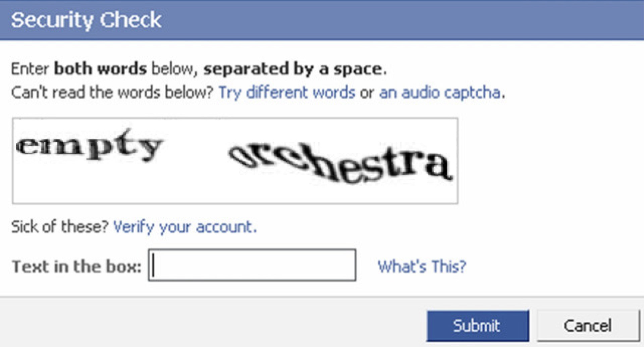Image resolution: width=644 pixels, height=347 pixels.
Task: Click the bold 'both words' text
Action: point(100,69)
